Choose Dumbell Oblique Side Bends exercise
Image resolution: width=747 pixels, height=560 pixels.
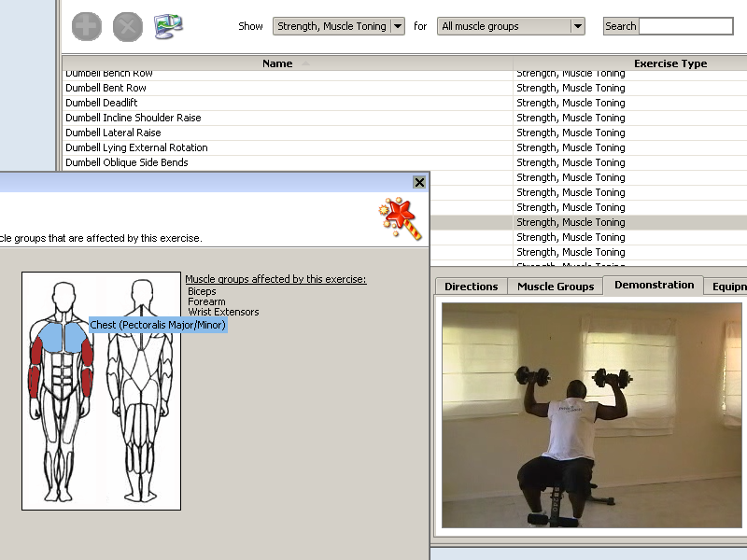click(x=126, y=162)
